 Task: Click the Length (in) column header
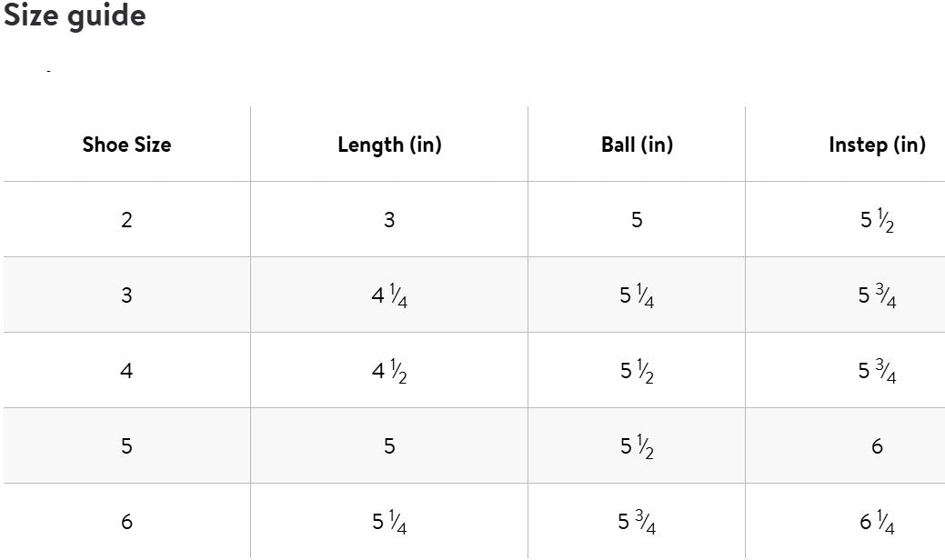389,144
